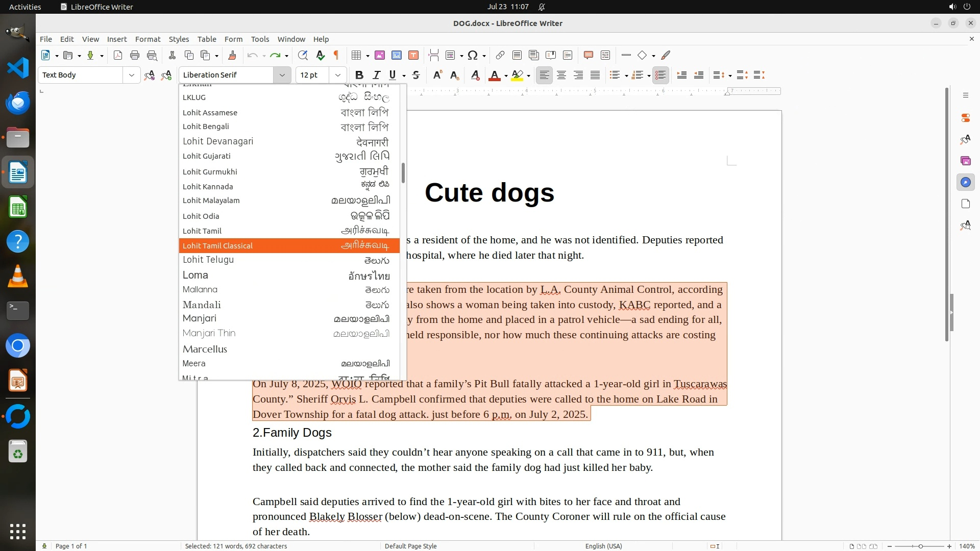Open the font size dropdown
The image size is (980, 551).
pyautogui.click(x=337, y=76)
